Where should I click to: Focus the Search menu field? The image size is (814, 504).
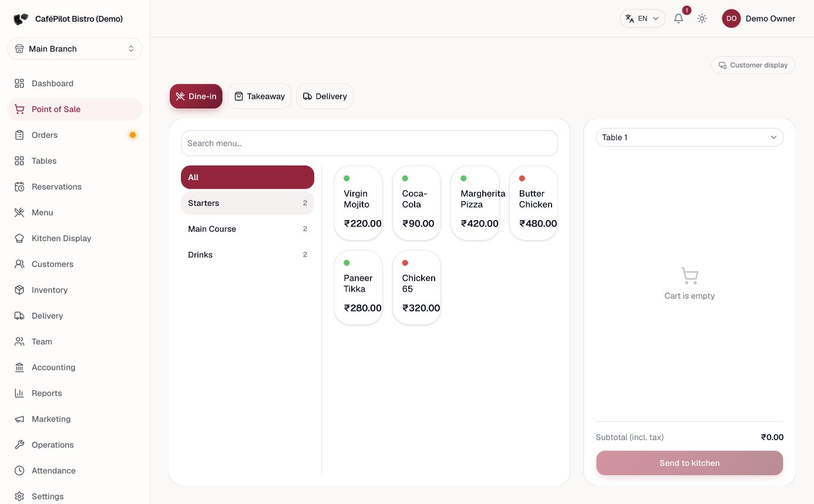(x=369, y=143)
